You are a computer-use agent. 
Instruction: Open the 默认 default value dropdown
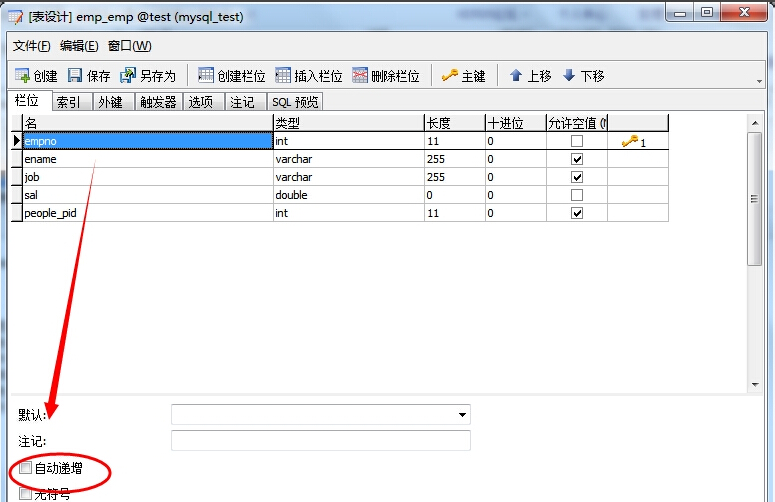click(462, 415)
